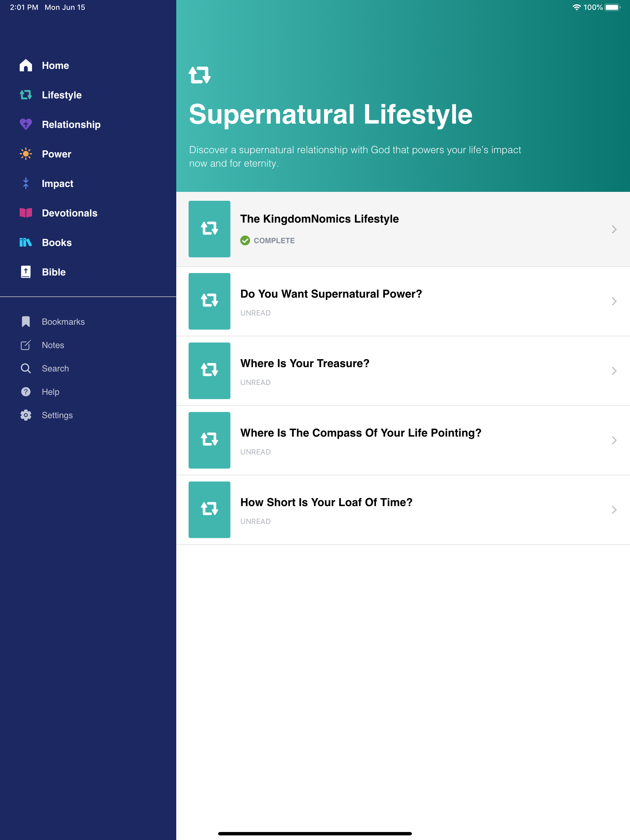
Task: Open Devotionals section
Action: [x=70, y=213]
